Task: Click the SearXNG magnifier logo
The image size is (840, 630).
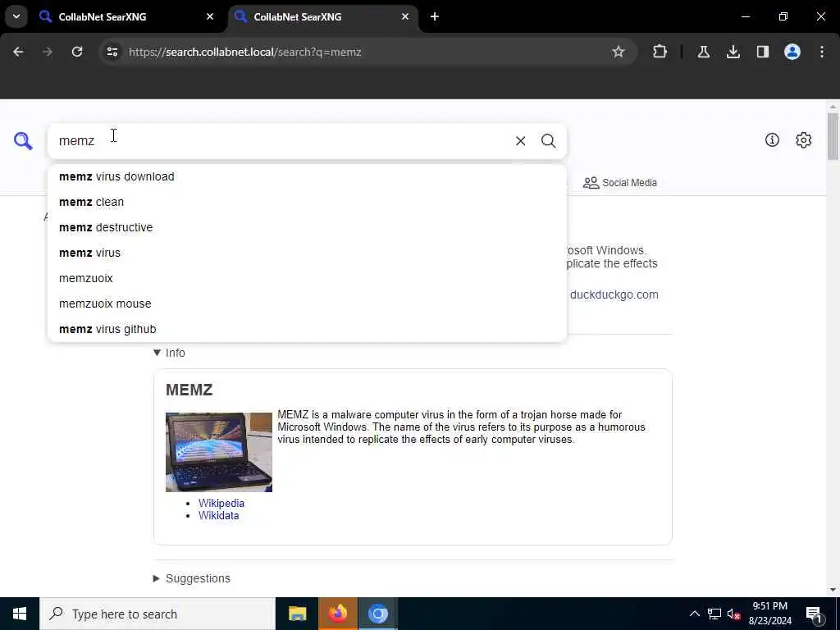Action: [23, 141]
